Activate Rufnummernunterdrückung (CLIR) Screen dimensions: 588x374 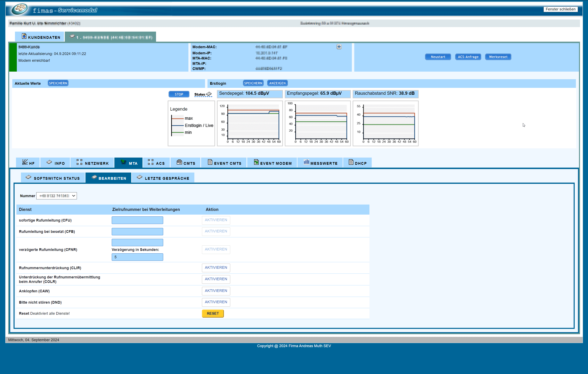(216, 268)
